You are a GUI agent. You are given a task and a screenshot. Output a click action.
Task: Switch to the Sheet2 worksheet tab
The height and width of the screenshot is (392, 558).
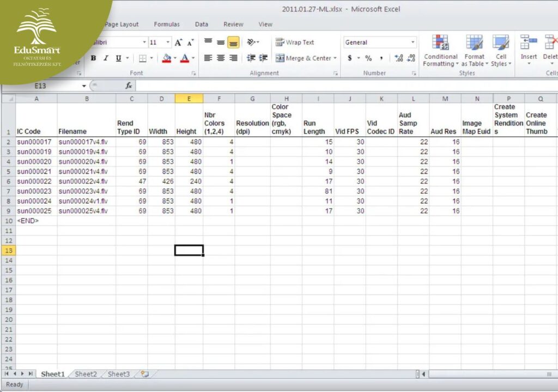[x=86, y=374]
